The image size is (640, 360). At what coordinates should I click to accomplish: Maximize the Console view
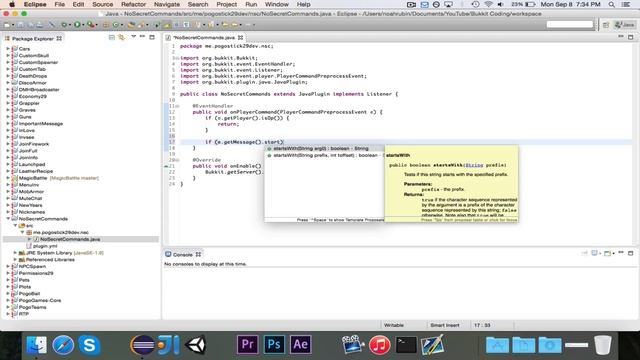631,253
